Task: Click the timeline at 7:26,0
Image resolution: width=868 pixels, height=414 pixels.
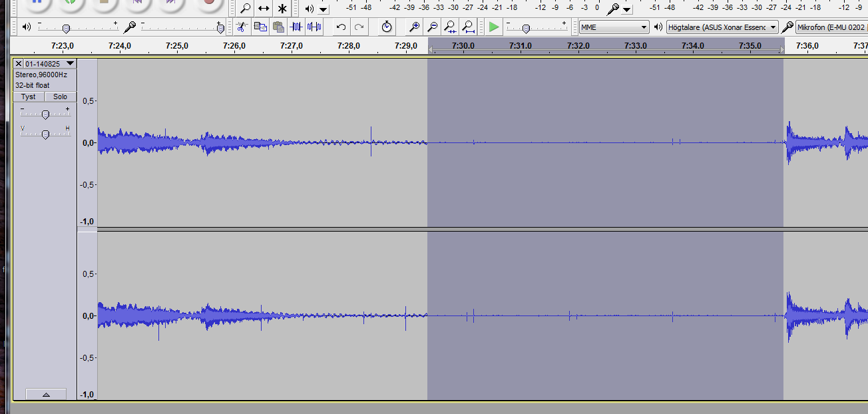Action: point(234,46)
